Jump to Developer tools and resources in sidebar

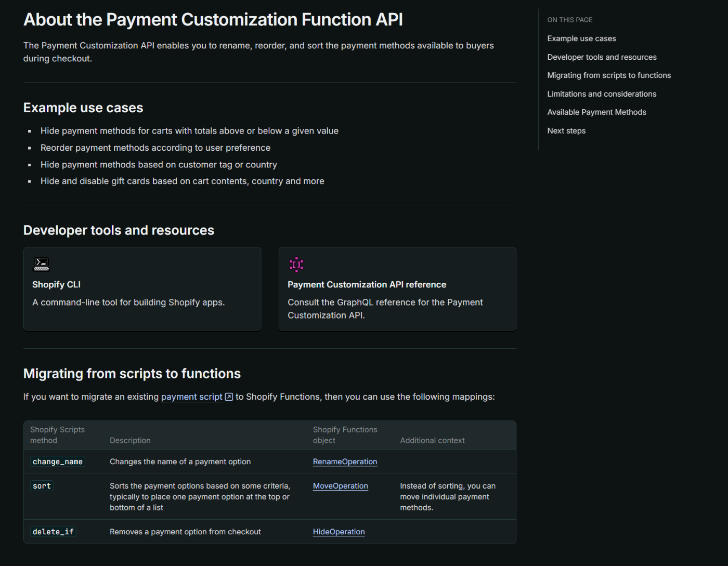[602, 57]
